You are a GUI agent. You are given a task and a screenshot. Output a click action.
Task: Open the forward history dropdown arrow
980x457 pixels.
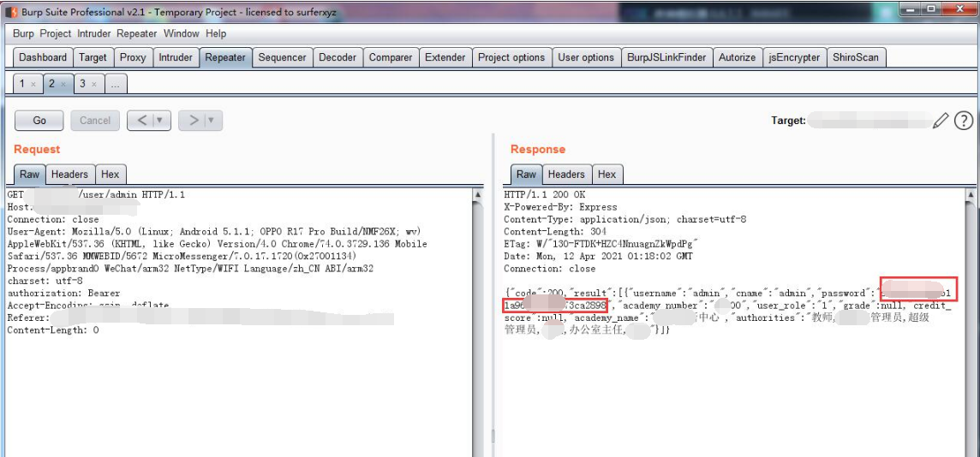click(x=212, y=121)
